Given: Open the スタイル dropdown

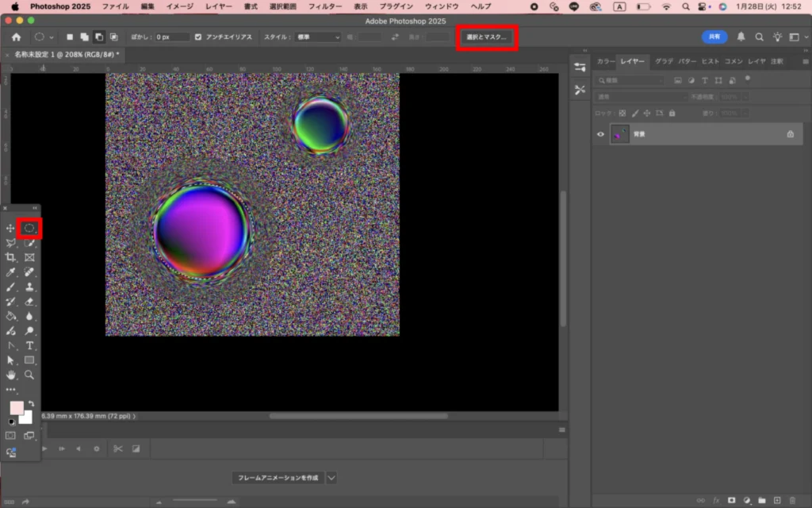Looking at the screenshot, I should tap(319, 37).
